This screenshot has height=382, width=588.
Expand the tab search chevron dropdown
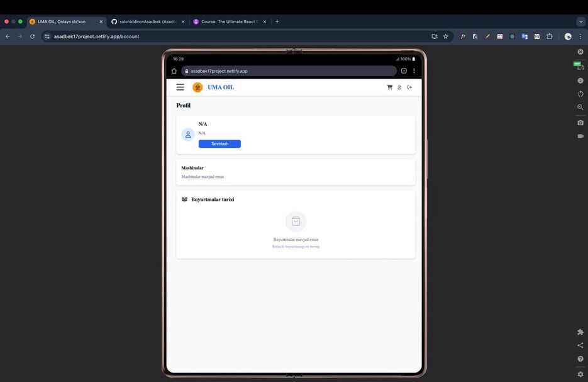[x=580, y=21]
